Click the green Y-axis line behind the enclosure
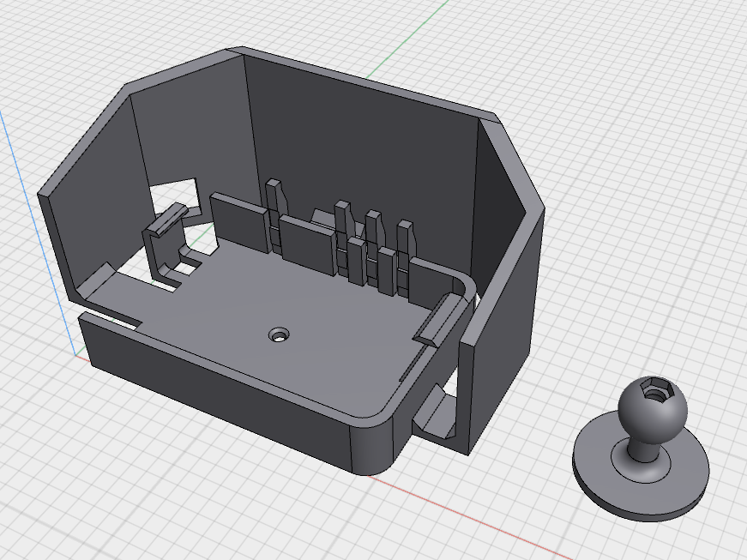Screen dimensions: 747x560 405,38
